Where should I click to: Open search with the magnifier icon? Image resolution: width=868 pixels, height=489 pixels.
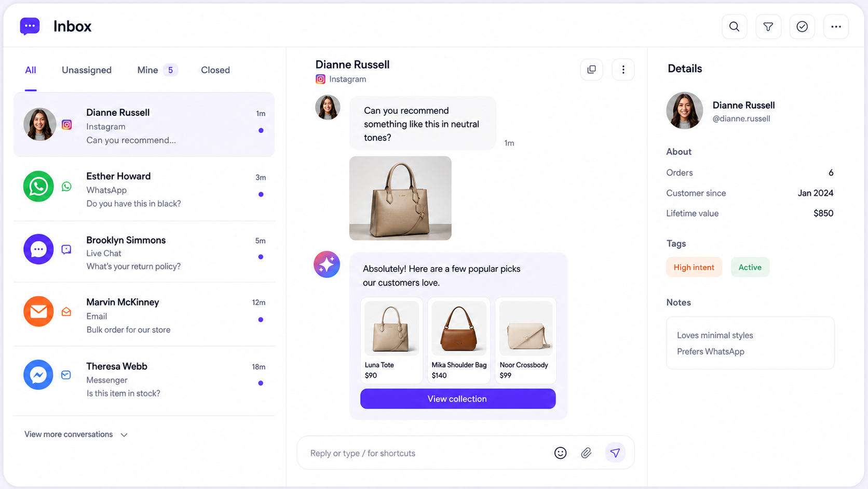click(734, 27)
